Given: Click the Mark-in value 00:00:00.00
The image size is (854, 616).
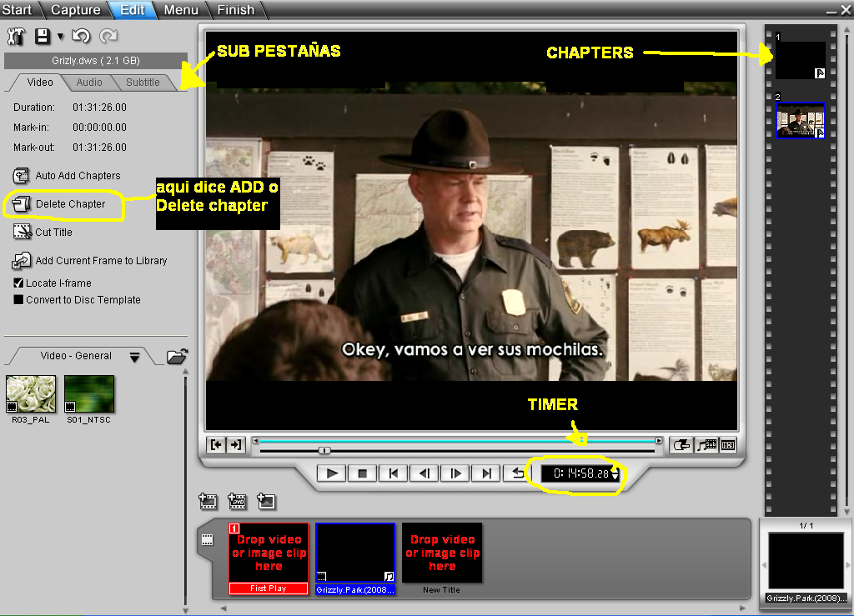Looking at the screenshot, I should 100,128.
